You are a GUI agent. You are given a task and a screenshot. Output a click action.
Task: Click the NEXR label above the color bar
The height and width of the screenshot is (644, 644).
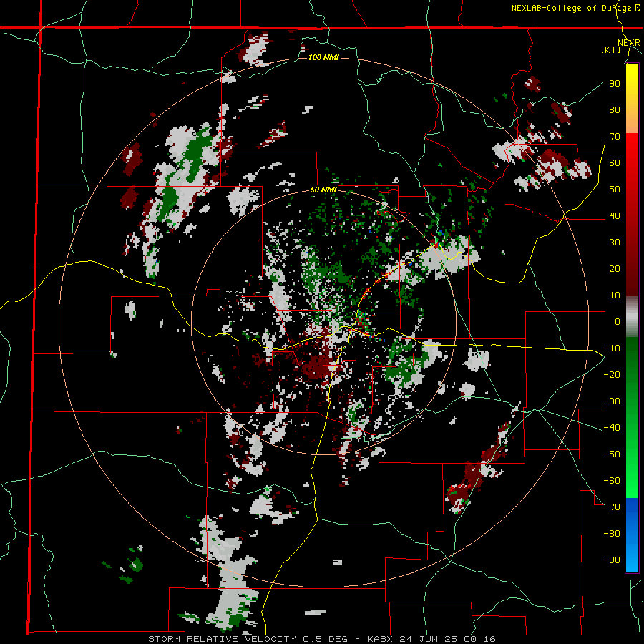[629, 43]
